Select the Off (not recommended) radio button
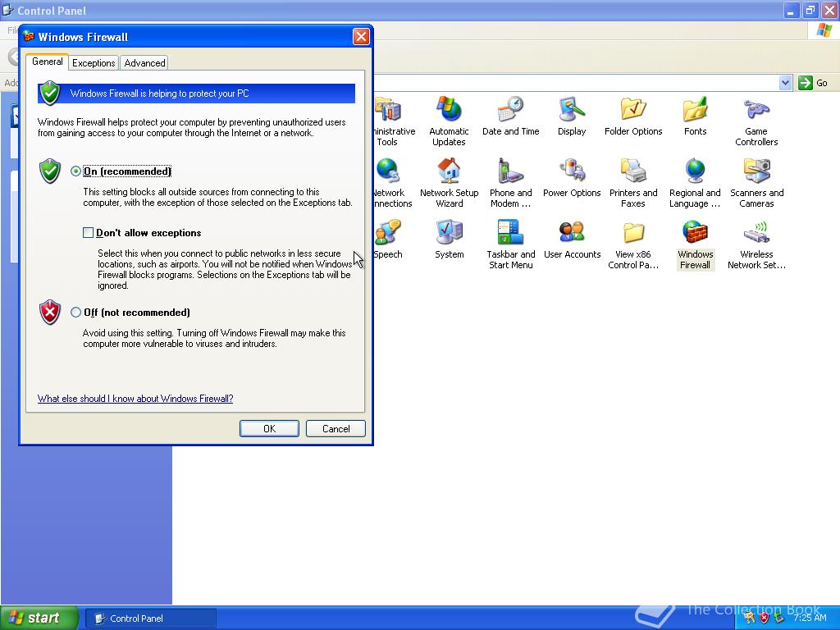 [75, 313]
